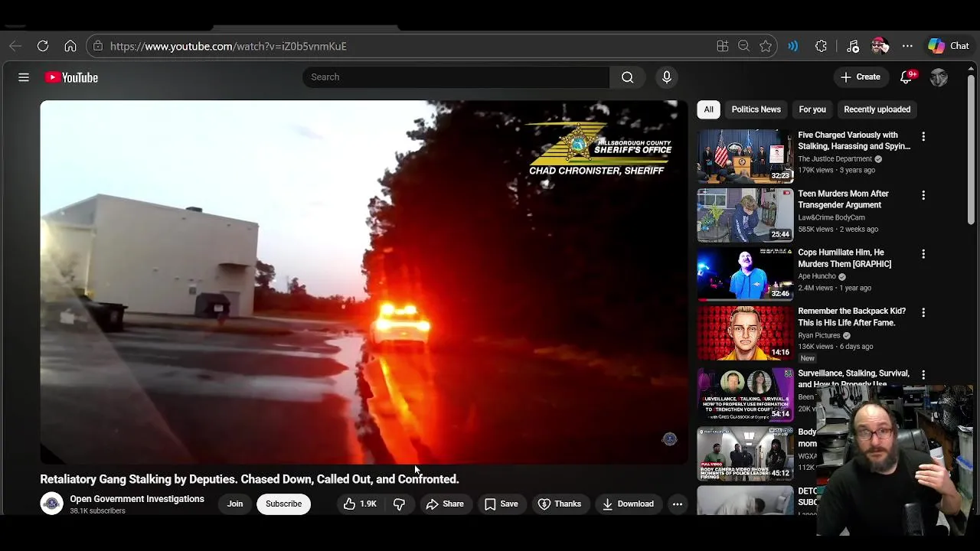
Task: Open Five Charged Variously video thumbnail
Action: pos(746,157)
